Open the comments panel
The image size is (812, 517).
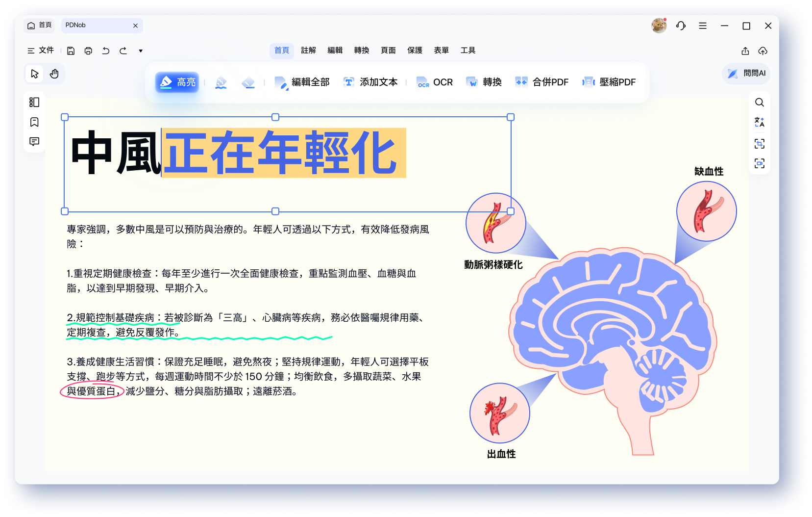[x=34, y=142]
